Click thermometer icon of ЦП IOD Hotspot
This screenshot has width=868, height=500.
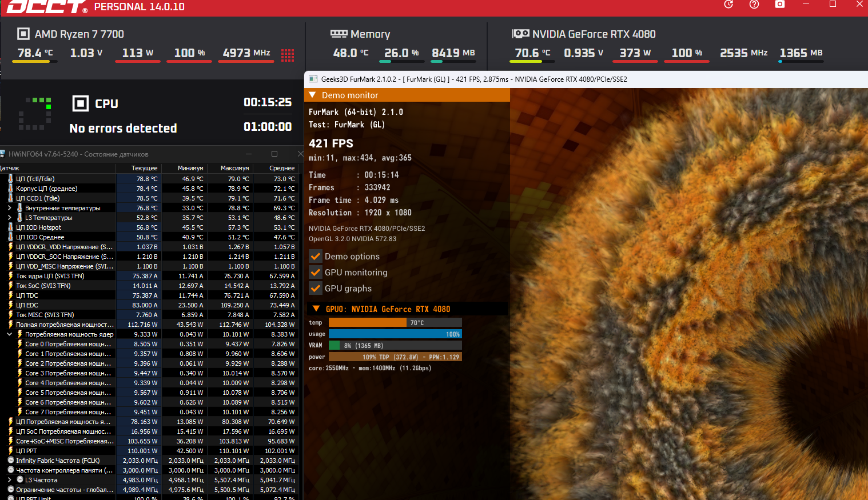[10, 227]
